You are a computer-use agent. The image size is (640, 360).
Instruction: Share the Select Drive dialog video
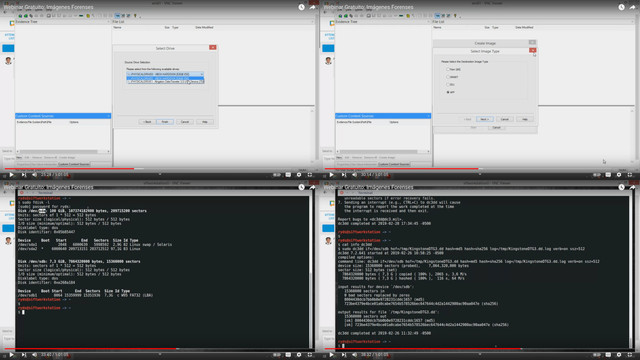312,7
